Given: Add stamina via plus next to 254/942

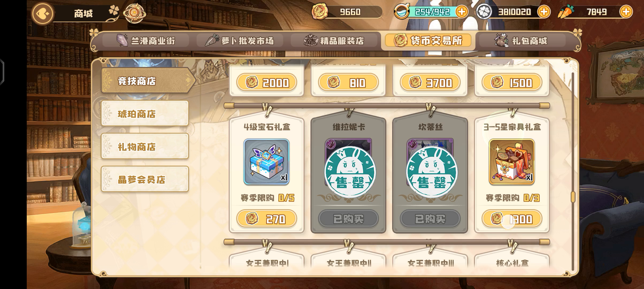Looking at the screenshot, I should pos(462,12).
